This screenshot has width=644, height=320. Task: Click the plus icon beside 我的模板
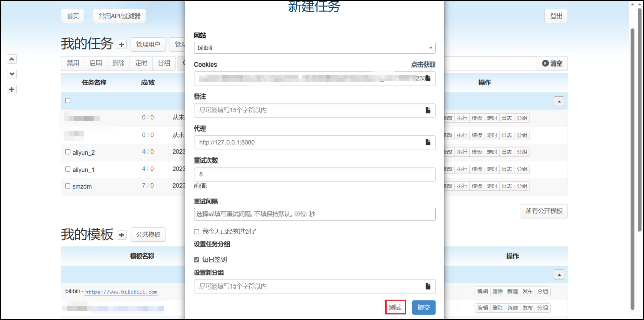point(122,235)
